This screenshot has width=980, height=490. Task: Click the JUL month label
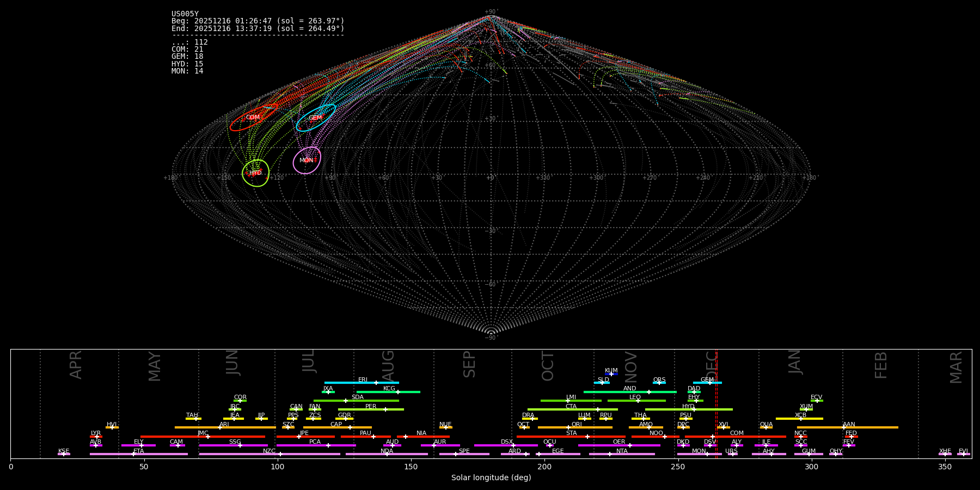[308, 361]
